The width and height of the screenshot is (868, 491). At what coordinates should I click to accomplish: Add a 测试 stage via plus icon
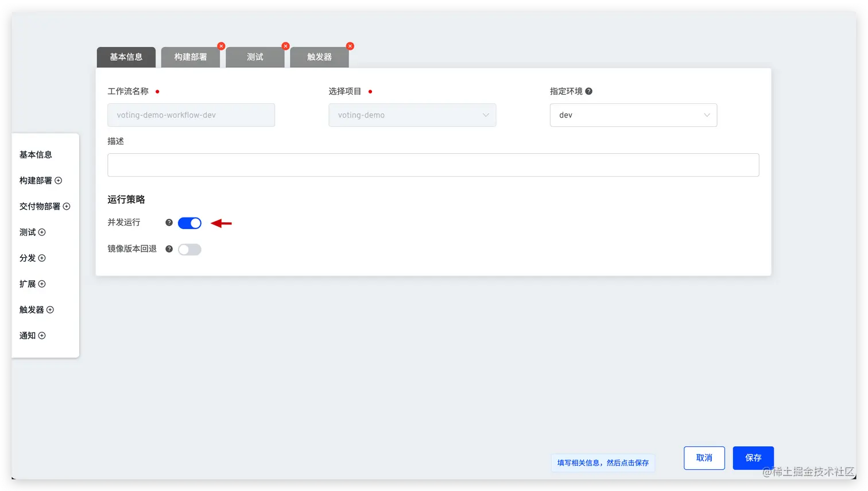click(x=42, y=232)
